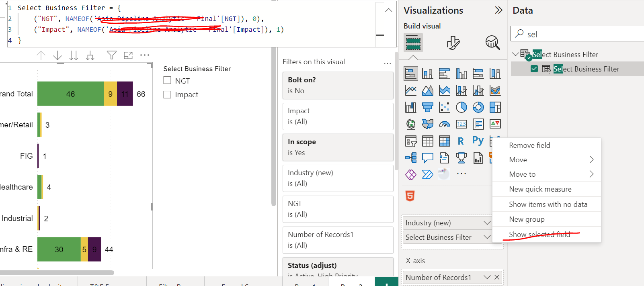Tick the Impact slicer checkbox
Screen dimensions: 644x286
pos(167,94)
